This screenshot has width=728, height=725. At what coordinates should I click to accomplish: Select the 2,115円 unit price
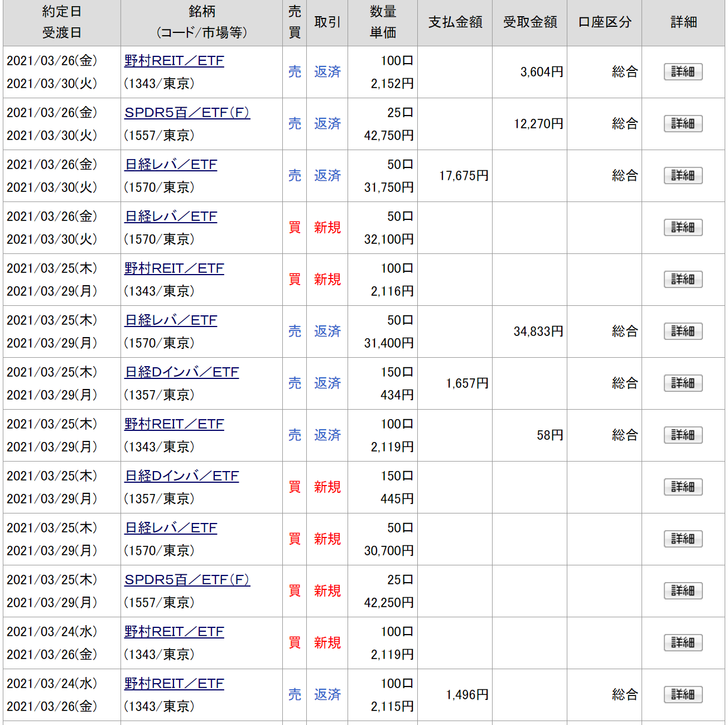point(392,707)
